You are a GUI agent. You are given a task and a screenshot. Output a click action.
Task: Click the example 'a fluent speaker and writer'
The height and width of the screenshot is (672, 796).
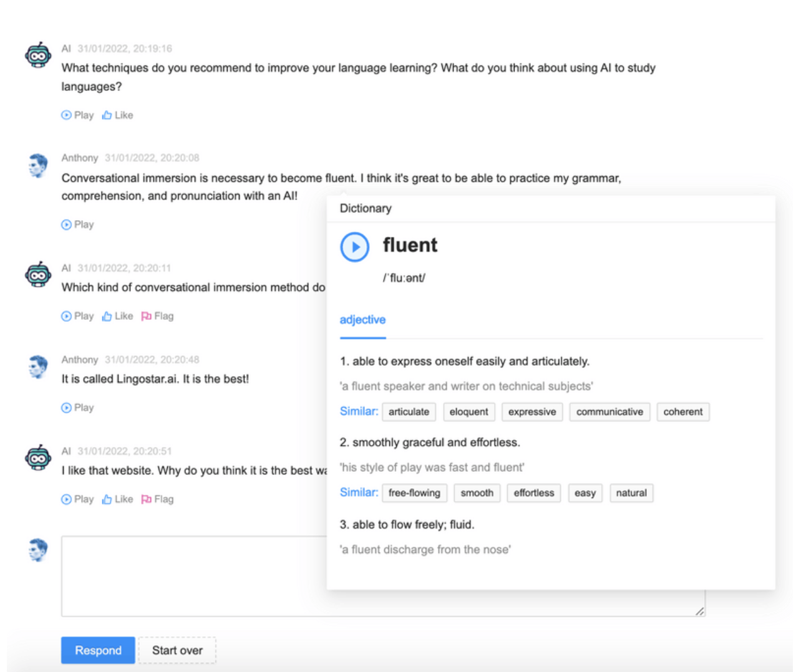tap(466, 386)
